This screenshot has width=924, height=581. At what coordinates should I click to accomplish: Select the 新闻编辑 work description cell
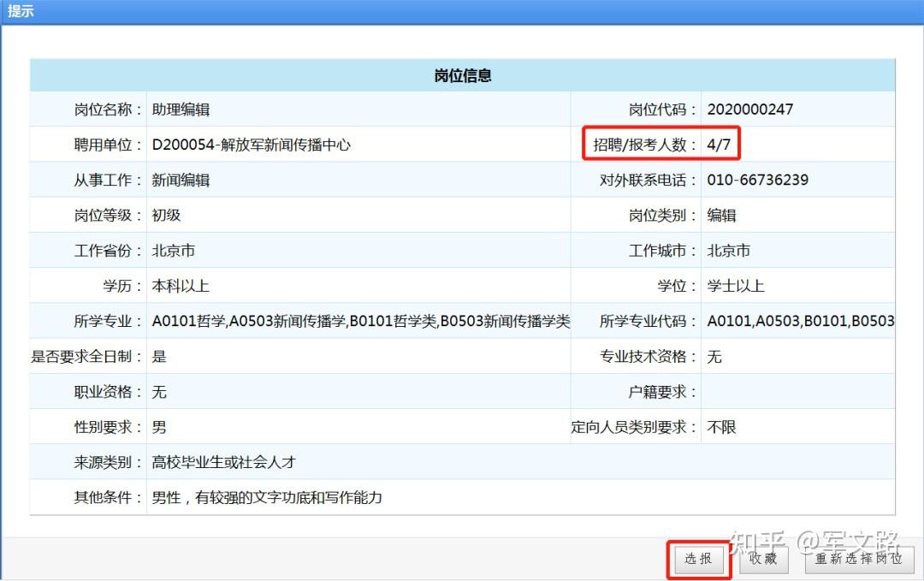pos(180,180)
